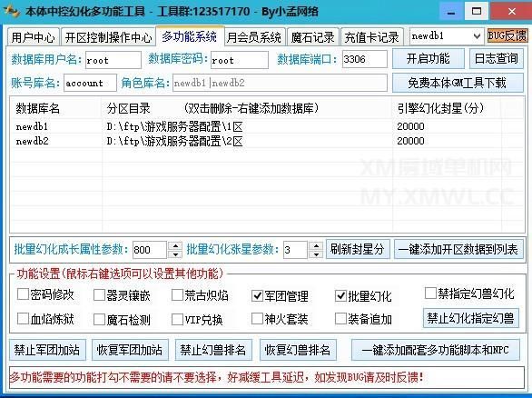Uncheck the 军团管理 checkbox

(x=257, y=296)
